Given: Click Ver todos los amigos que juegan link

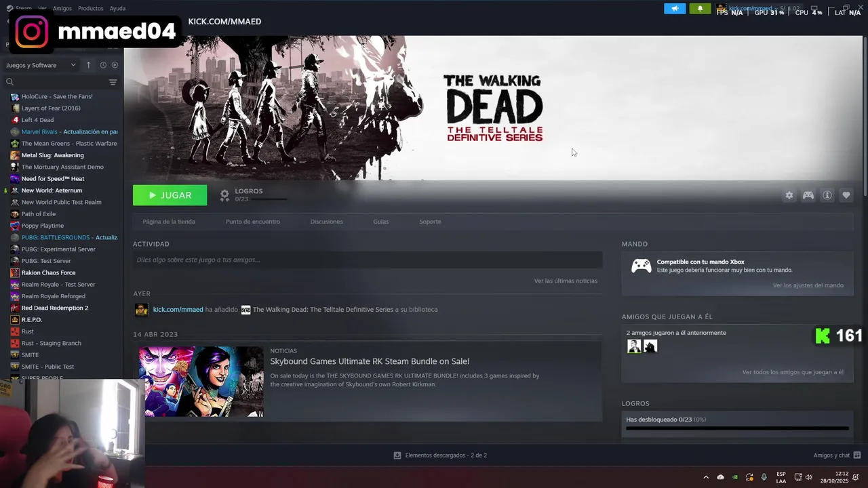Looking at the screenshot, I should (793, 372).
